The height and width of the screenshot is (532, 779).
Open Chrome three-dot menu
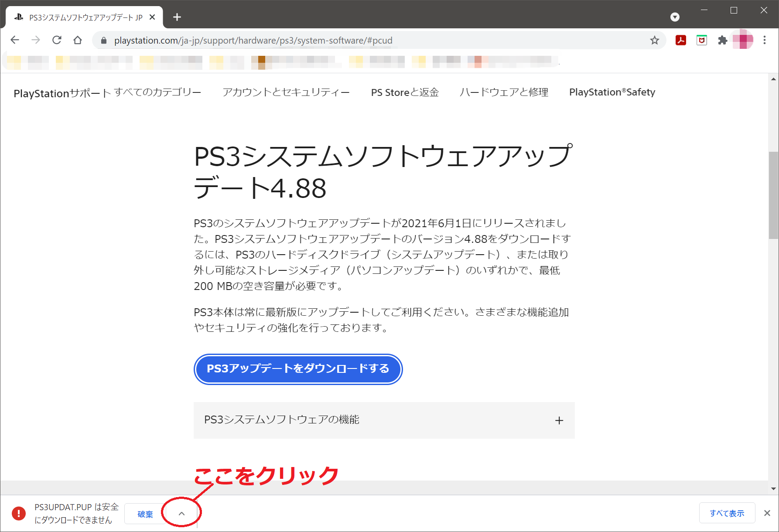(765, 40)
